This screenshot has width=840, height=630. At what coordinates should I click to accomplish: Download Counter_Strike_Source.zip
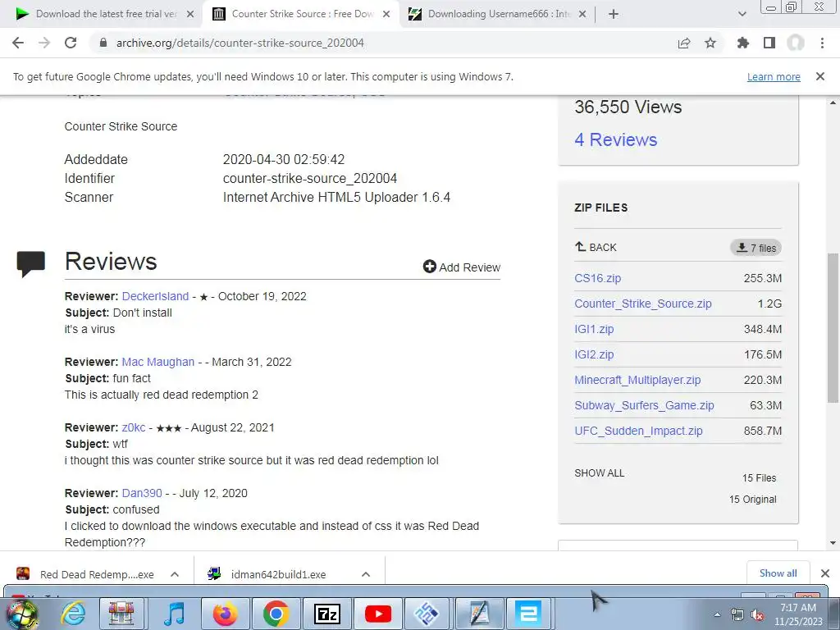coord(643,304)
